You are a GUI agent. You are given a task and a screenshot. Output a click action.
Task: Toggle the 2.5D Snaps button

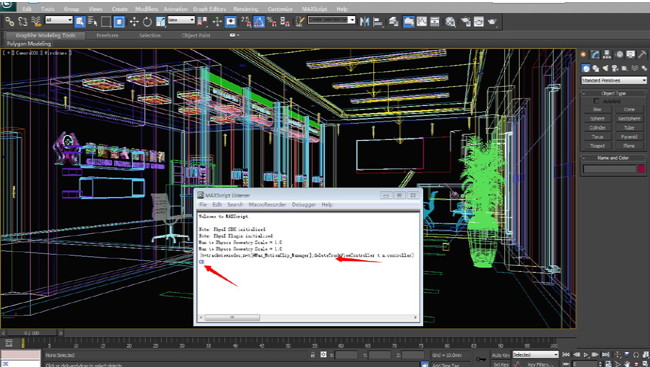click(246, 22)
